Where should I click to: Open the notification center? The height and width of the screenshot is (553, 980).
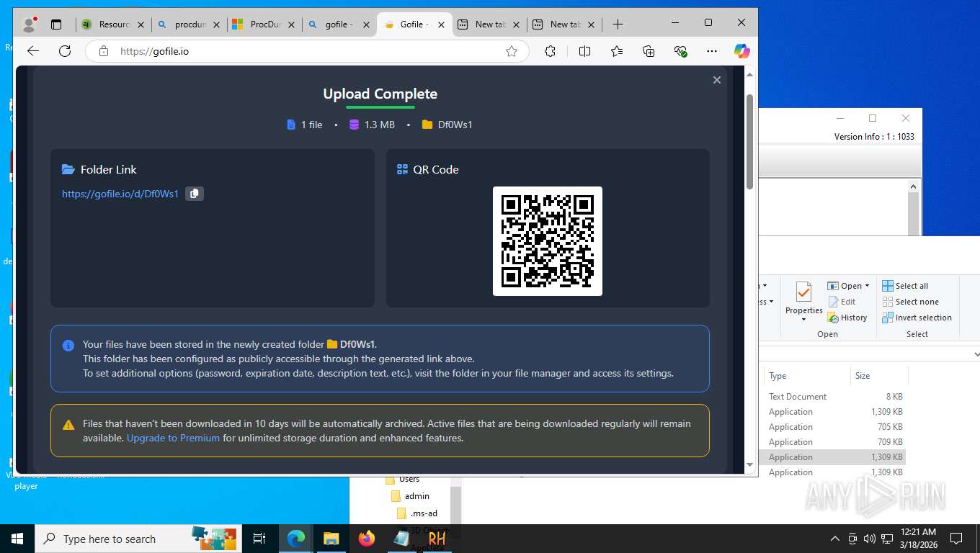956,539
